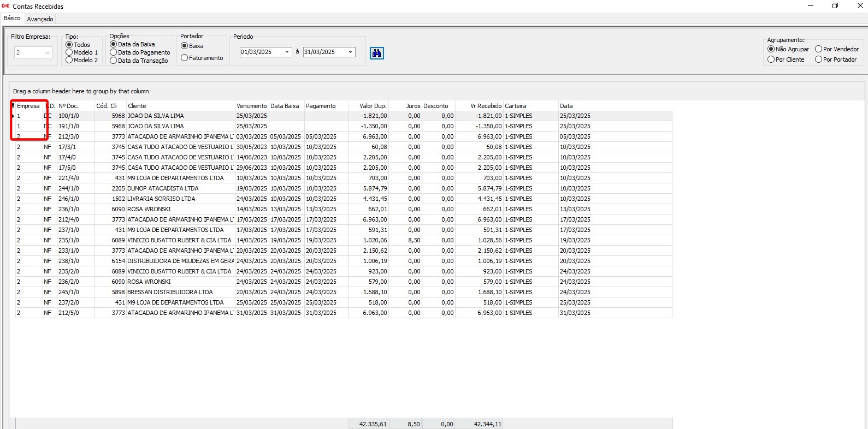This screenshot has height=429, width=868.
Task: Click the binoculars search icon
Action: click(x=376, y=53)
